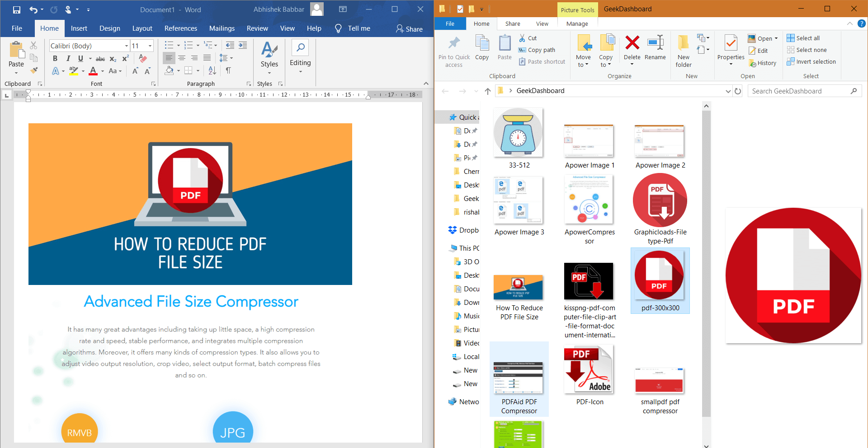The width and height of the screenshot is (868, 448).
Task: Toggle Center alignment in Word
Action: 182,58
